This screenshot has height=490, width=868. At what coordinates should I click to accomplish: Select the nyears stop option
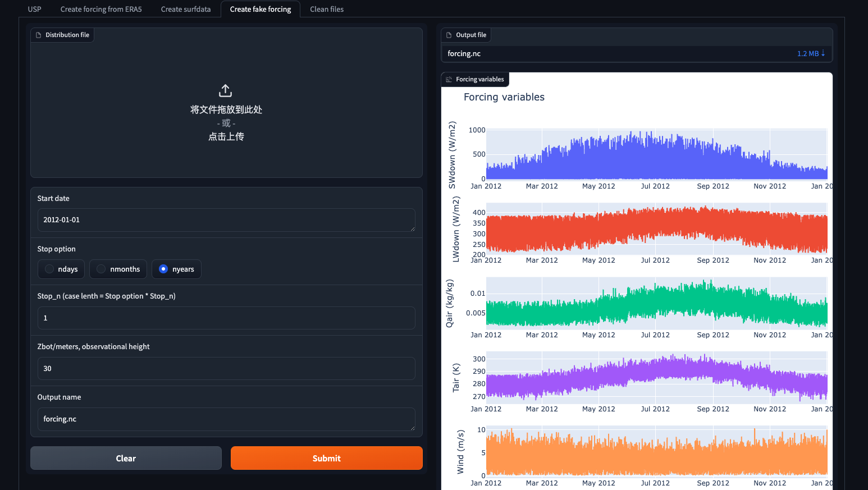pyautogui.click(x=176, y=269)
